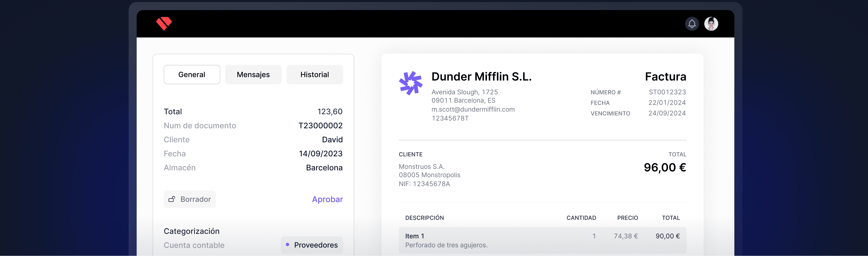This screenshot has height=256, width=868.
Task: Click the CLIENTE section label
Action: (x=410, y=154)
